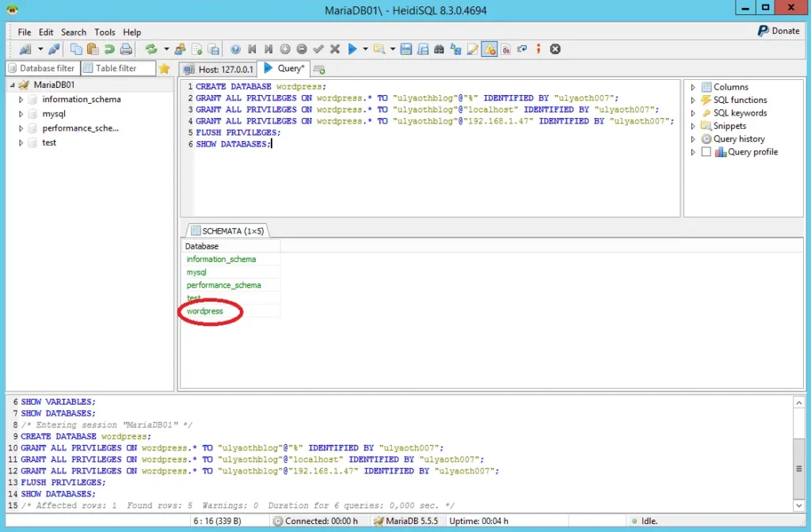Click the blue Execute SQL play icon

(x=352, y=49)
